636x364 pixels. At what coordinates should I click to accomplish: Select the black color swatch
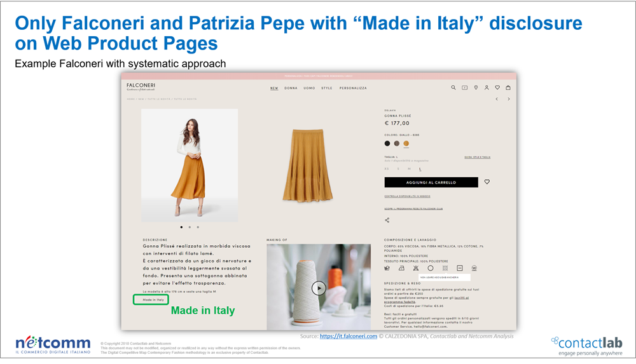pyautogui.click(x=387, y=144)
